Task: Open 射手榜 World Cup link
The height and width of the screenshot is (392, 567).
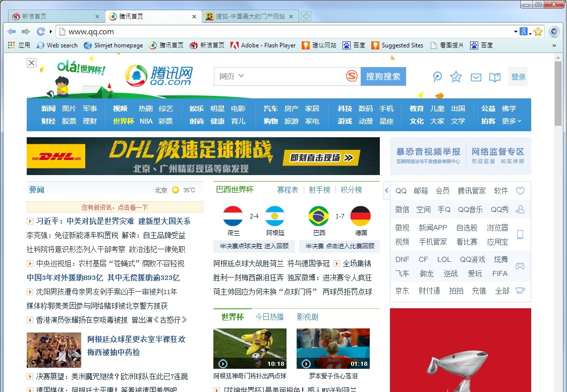Action: [319, 190]
